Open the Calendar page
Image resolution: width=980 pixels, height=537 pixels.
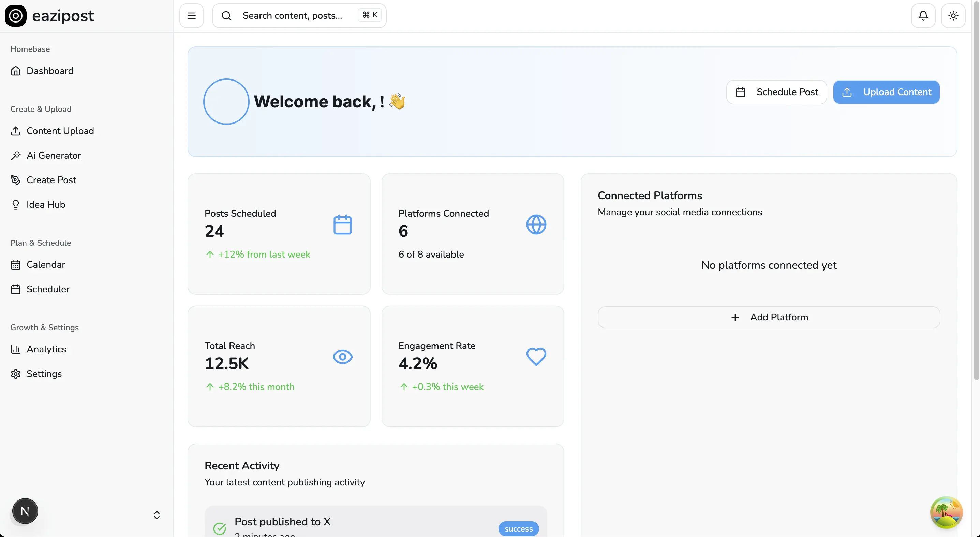click(87, 264)
